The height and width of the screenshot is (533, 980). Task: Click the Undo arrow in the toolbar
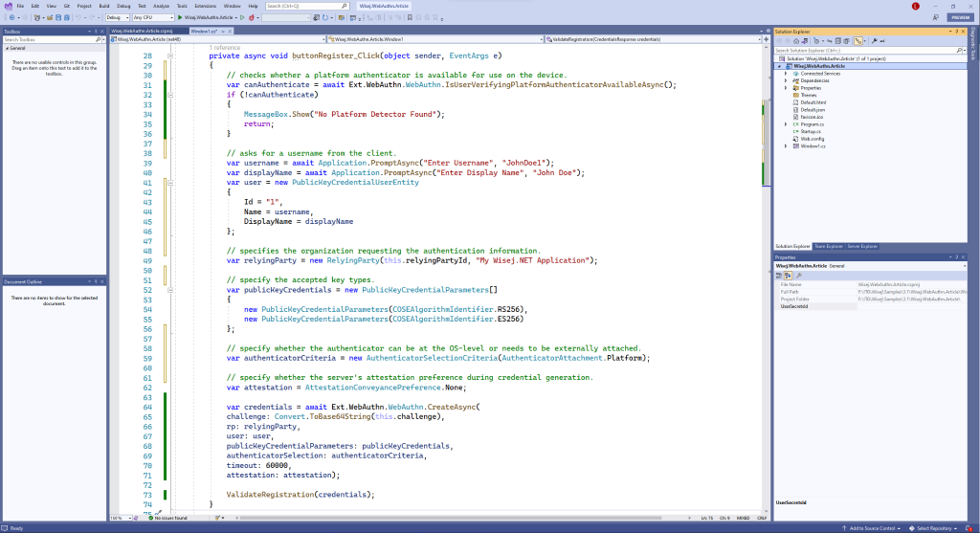tap(78, 17)
